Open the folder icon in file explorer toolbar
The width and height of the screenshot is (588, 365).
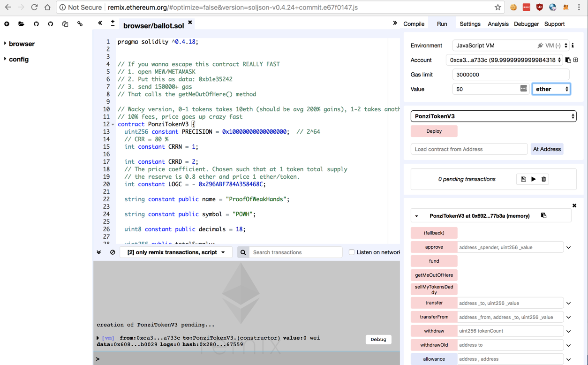pos(21,24)
